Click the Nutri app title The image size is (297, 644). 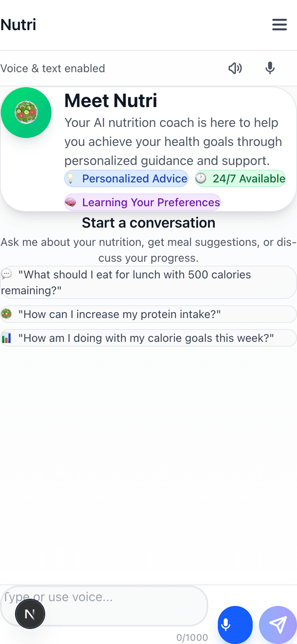click(18, 25)
